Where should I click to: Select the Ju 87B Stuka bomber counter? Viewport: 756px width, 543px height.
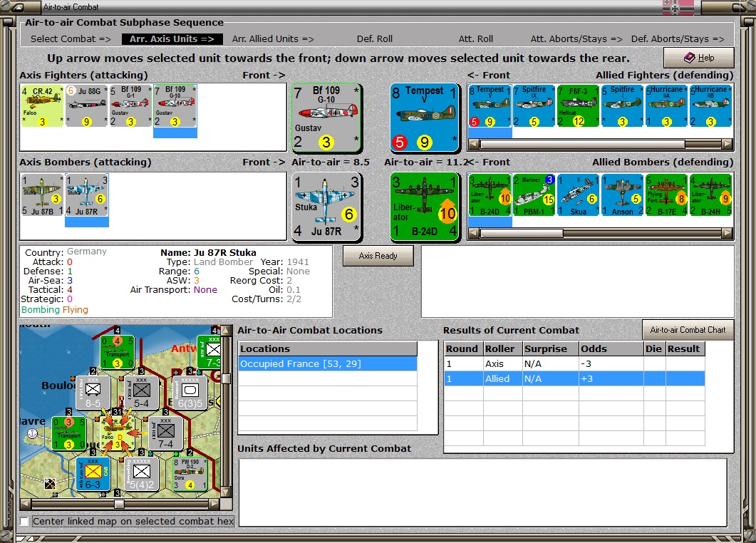[43, 195]
